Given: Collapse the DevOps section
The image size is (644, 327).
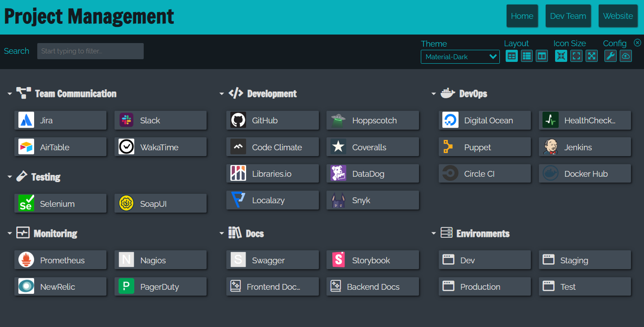Looking at the screenshot, I should tap(434, 94).
